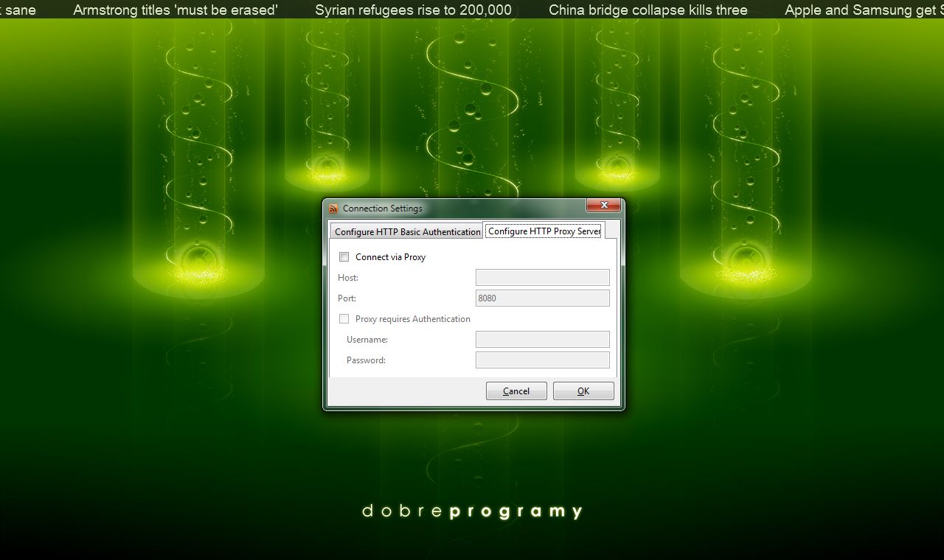
Task: Click the Connection Settings title text
Action: click(x=383, y=209)
